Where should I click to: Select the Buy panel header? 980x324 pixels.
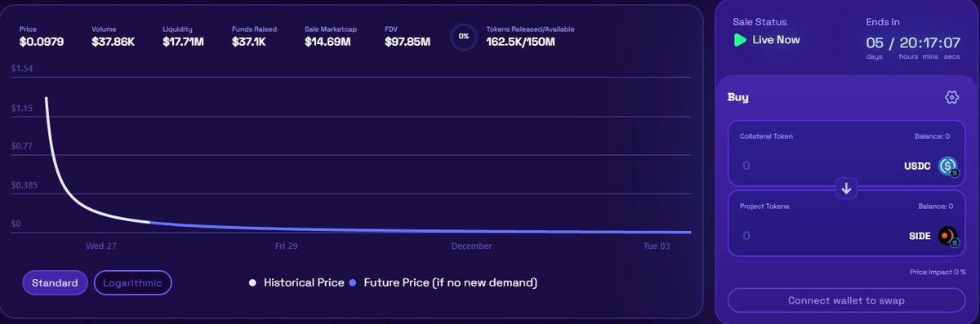738,97
